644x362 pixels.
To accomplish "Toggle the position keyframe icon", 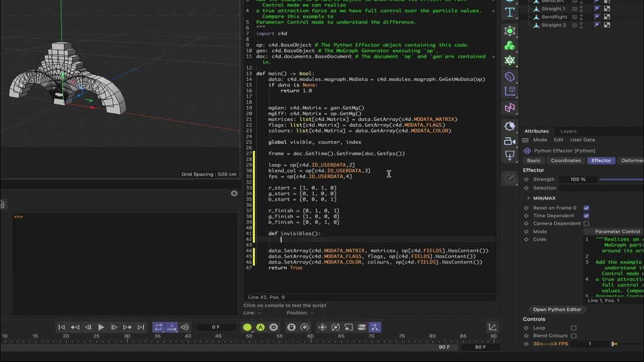I will click(323, 327).
